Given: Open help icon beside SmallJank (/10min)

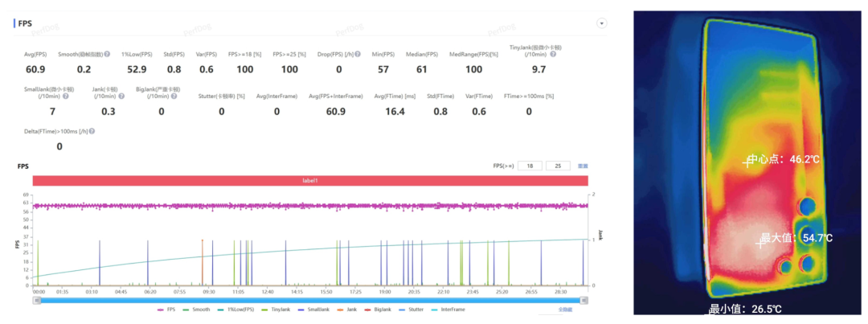Looking at the screenshot, I should click(66, 96).
